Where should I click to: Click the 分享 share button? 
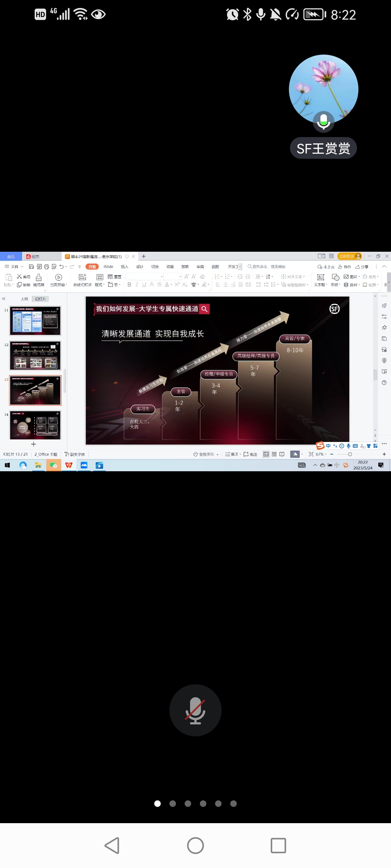[362, 267]
